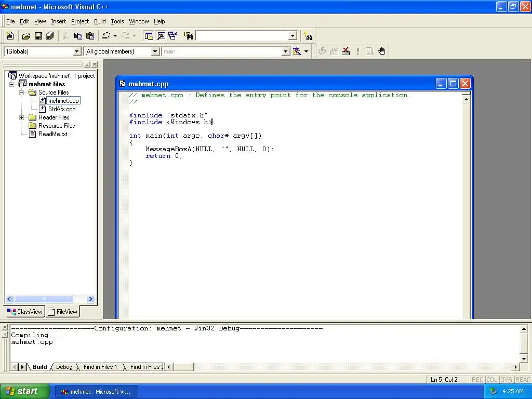The width and height of the screenshot is (532, 399).
Task: Close the output pane
Action: point(4,327)
